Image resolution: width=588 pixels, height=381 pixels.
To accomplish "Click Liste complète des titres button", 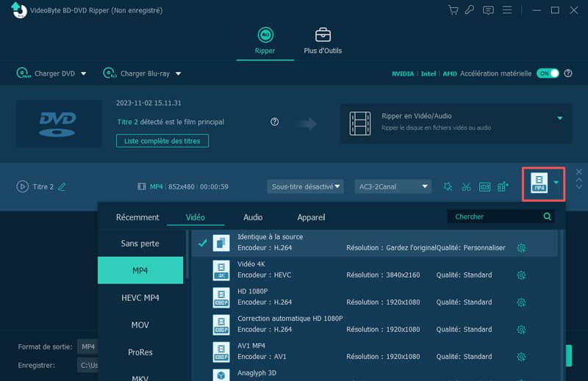I will click(x=162, y=140).
